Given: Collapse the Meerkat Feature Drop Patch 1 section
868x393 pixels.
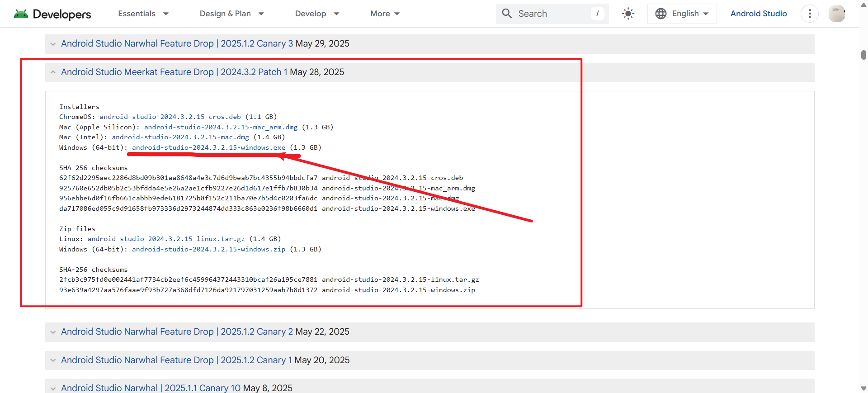Looking at the screenshot, I should pos(53,72).
